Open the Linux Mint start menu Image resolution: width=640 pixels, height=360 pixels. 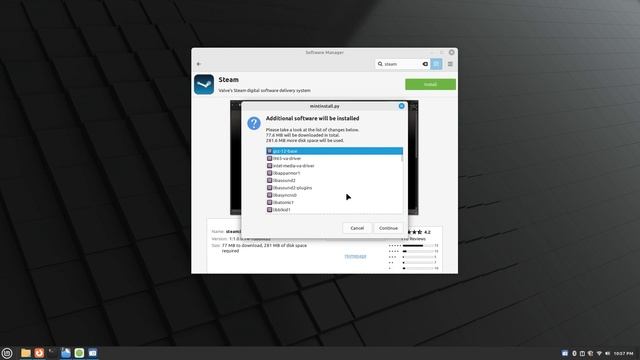coord(7,353)
